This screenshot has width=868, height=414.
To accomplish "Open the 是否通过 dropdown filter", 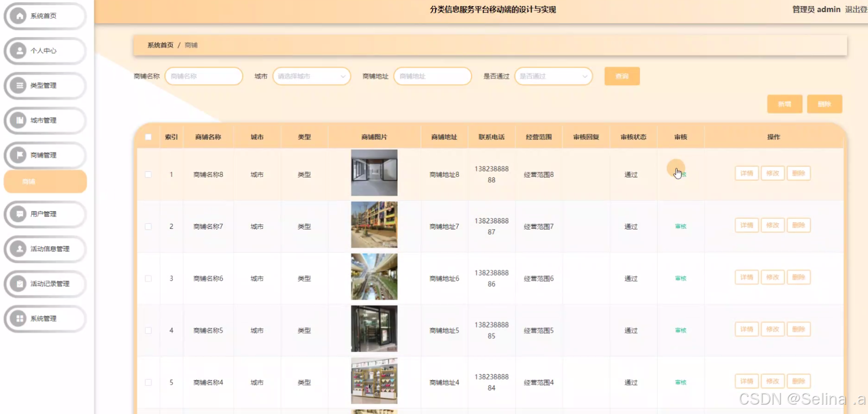I will (x=553, y=76).
